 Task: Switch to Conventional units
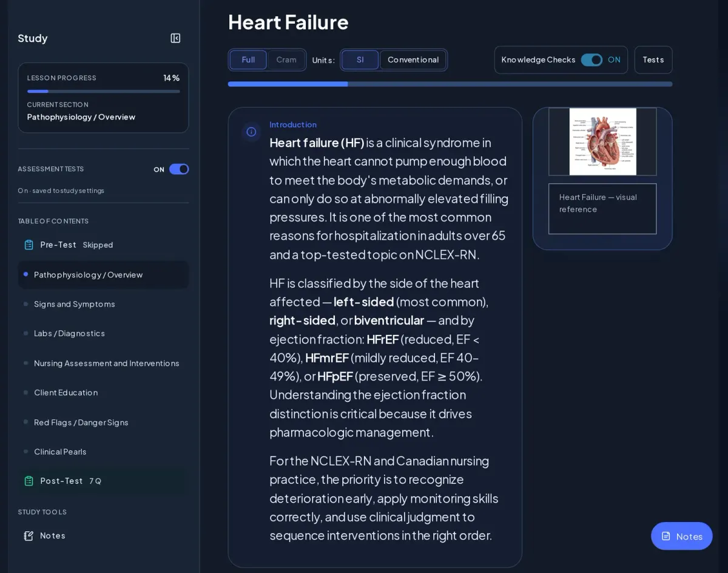[x=413, y=59]
